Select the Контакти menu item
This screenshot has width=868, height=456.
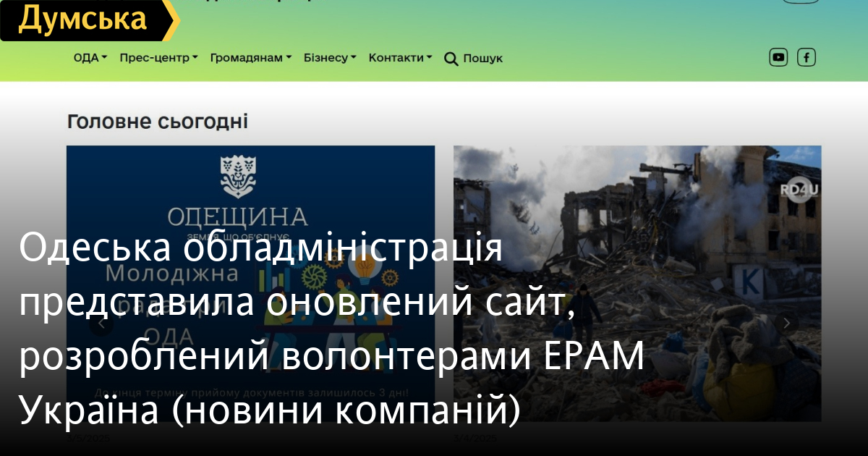point(400,58)
